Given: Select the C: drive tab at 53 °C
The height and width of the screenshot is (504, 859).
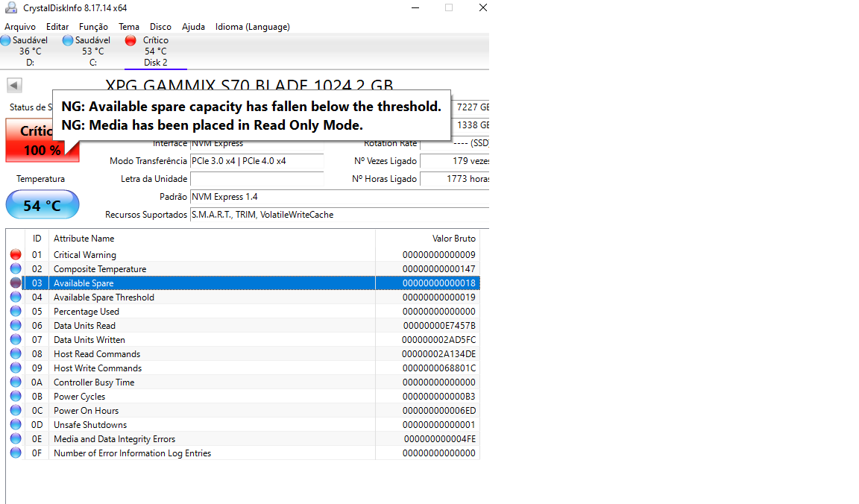Looking at the screenshot, I should click(x=92, y=51).
